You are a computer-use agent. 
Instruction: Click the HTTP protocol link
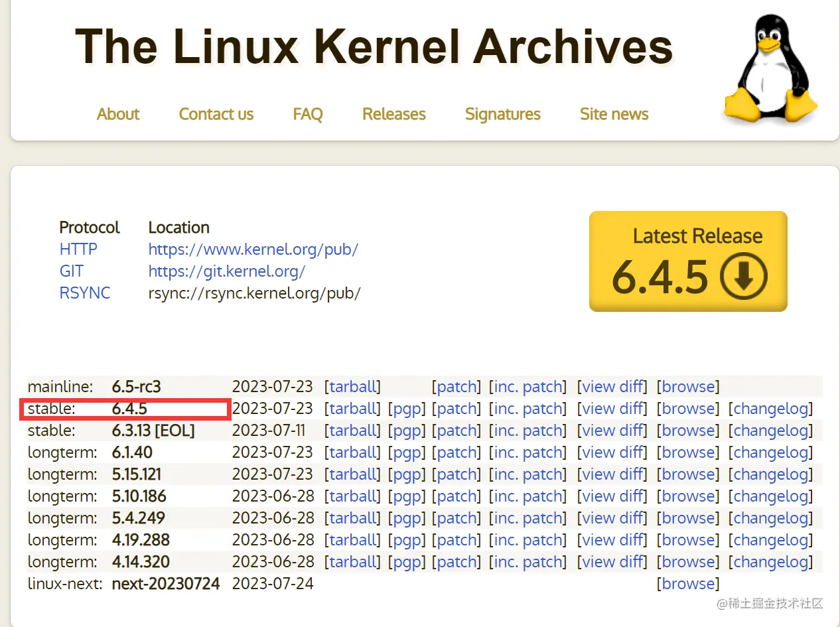[78, 249]
